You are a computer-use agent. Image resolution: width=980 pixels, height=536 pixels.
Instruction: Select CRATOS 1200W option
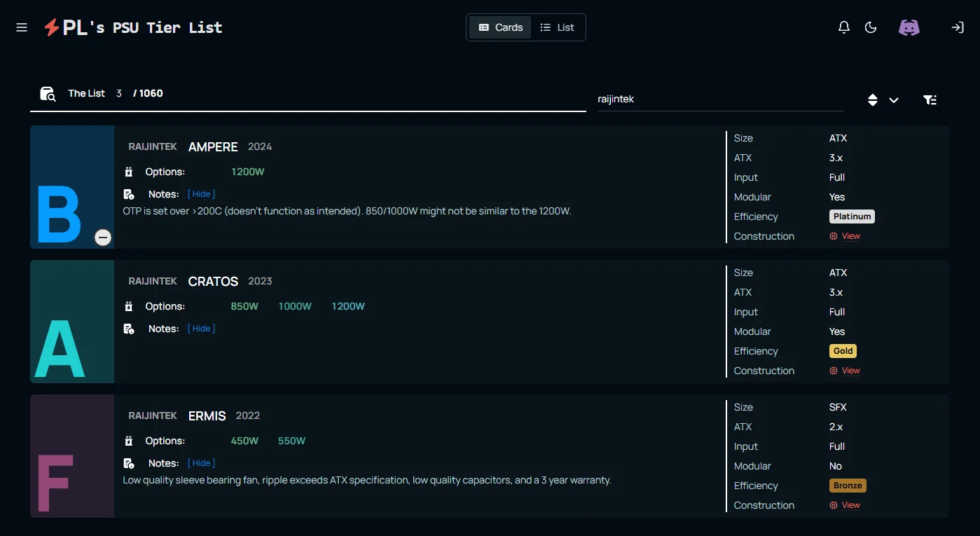click(348, 306)
